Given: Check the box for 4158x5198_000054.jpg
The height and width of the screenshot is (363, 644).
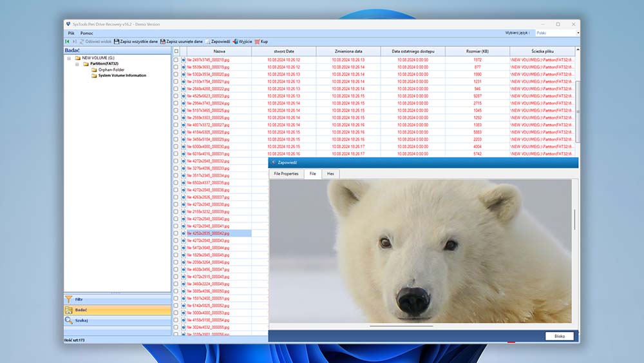Looking at the screenshot, I should point(176,320).
